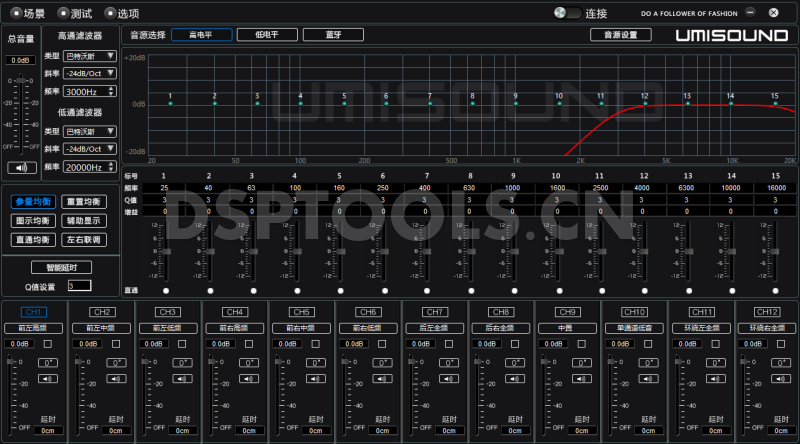800x444 pixels.
Task: Tick the CH7 checkbox next to 0.0dB
Action: 449,344
